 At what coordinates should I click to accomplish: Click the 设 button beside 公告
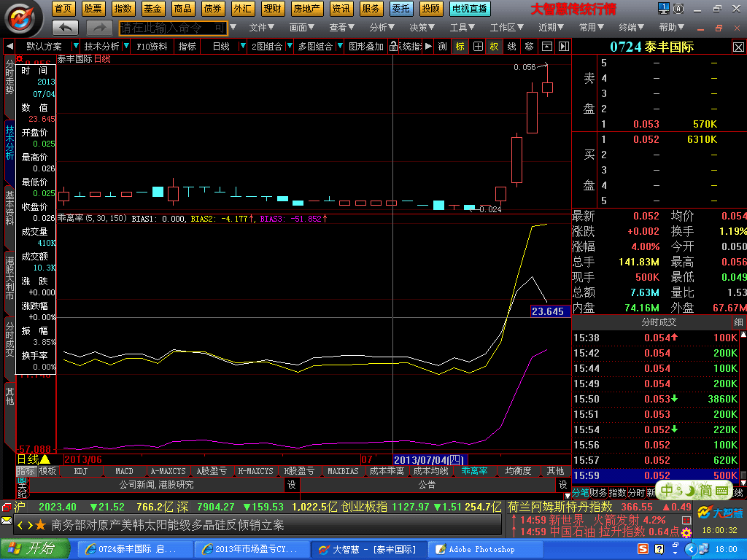[562, 485]
